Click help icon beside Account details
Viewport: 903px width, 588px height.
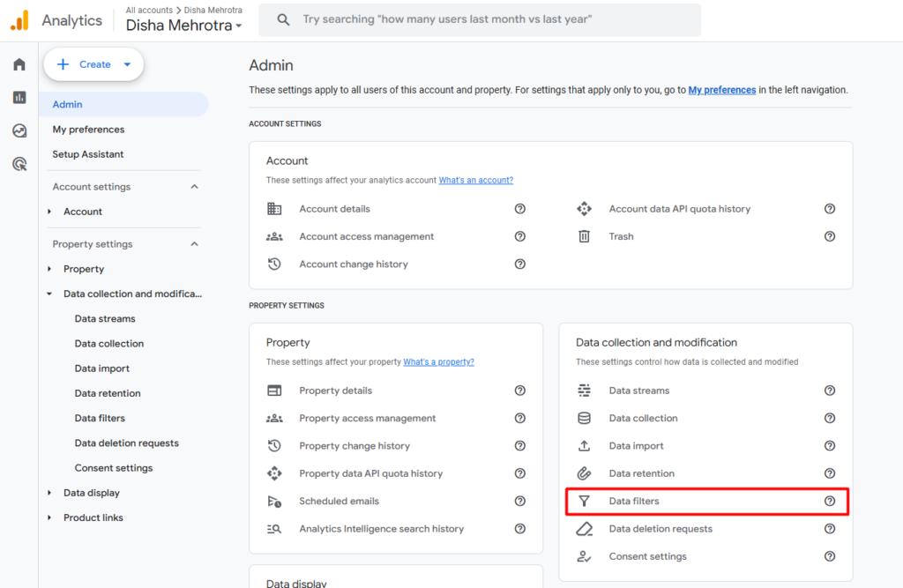click(519, 209)
